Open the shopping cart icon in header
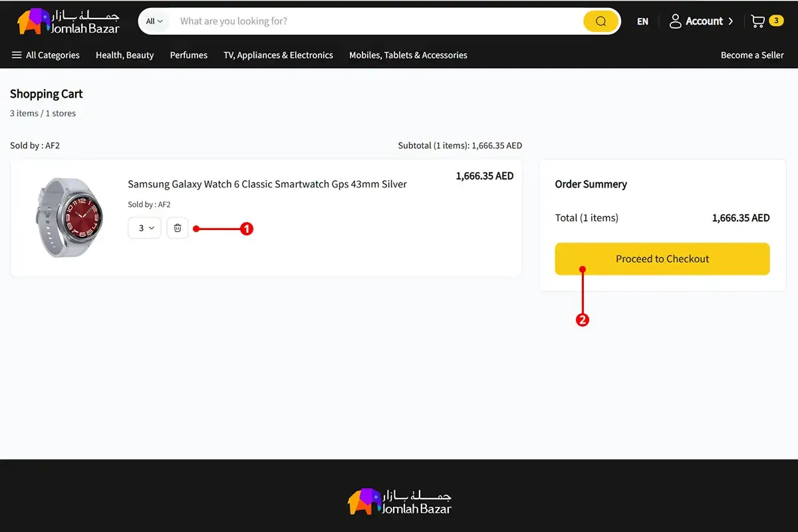798x532 pixels. [x=757, y=21]
